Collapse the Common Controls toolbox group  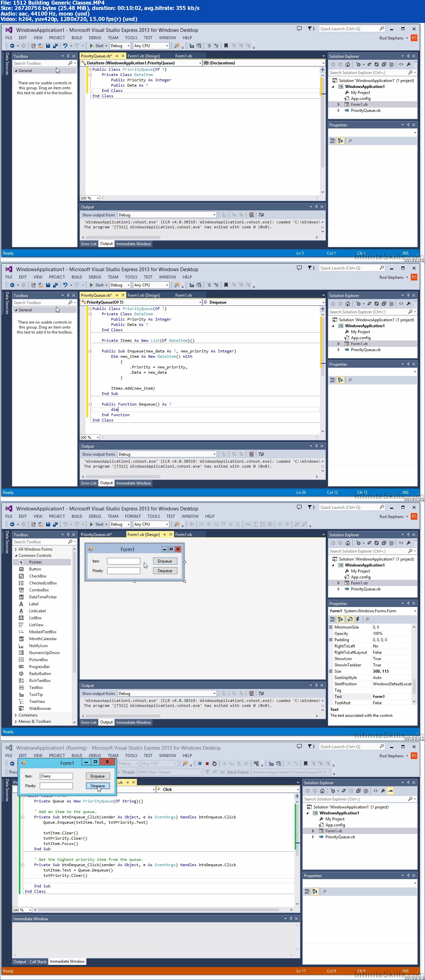[16, 556]
